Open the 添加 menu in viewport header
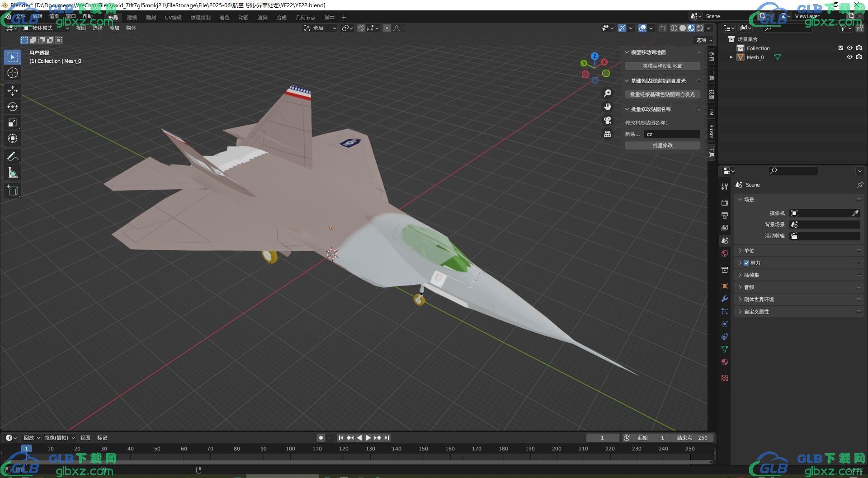Image resolution: width=868 pixels, height=478 pixels. pos(114,28)
